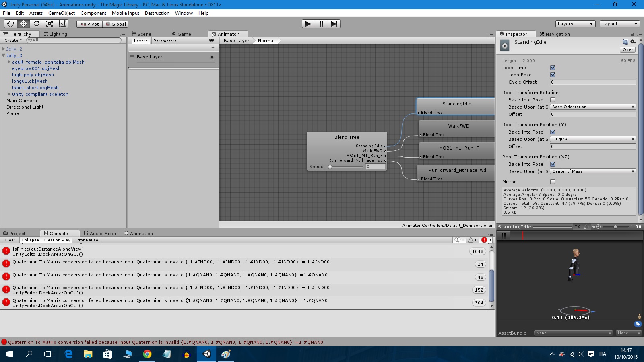
Task: Switch to the Project tab
Action: pyautogui.click(x=14, y=234)
